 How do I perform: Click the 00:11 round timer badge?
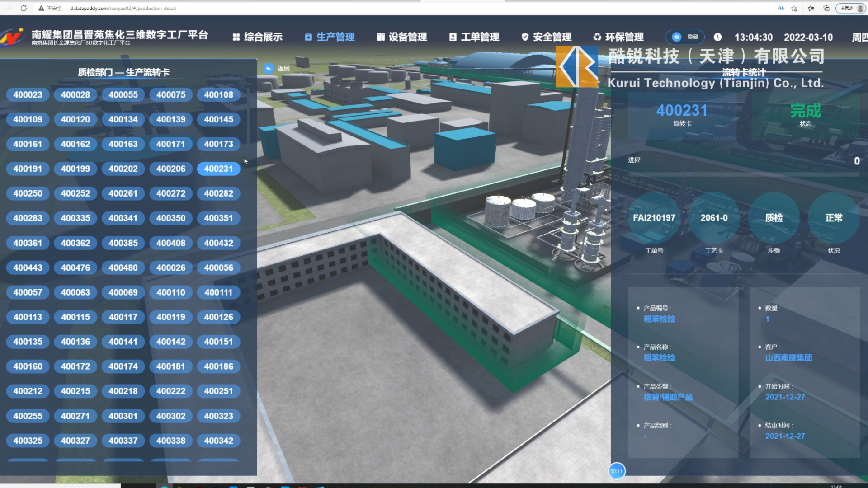616,471
